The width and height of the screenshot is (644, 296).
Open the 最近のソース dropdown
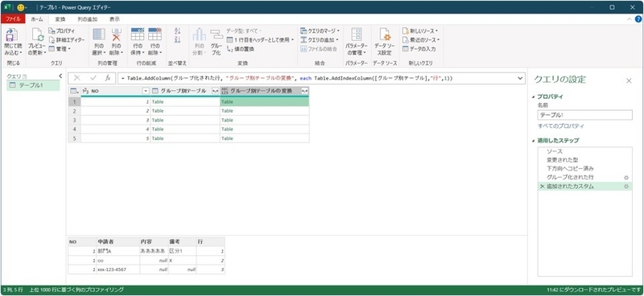421,40
